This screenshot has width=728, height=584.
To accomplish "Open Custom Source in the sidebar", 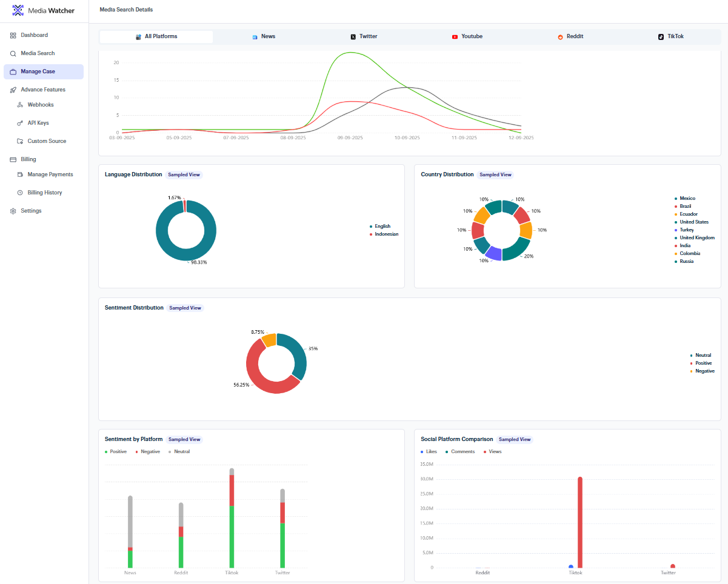I will click(x=47, y=141).
